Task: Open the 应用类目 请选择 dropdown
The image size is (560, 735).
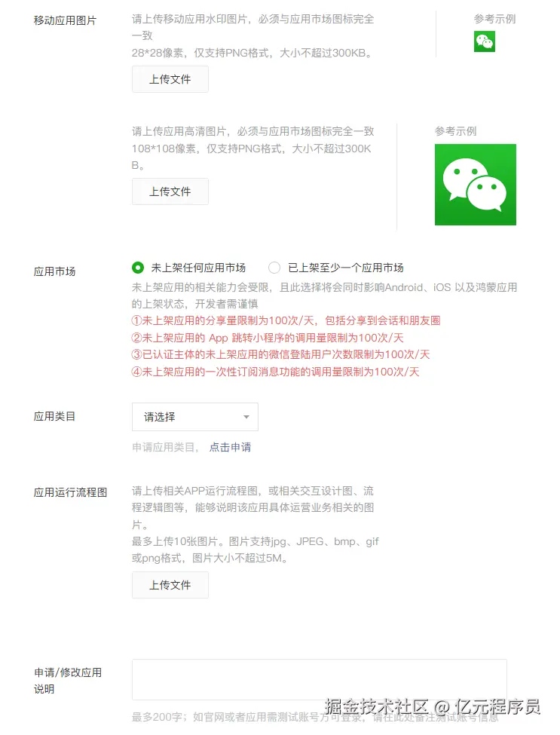Action: coord(195,417)
